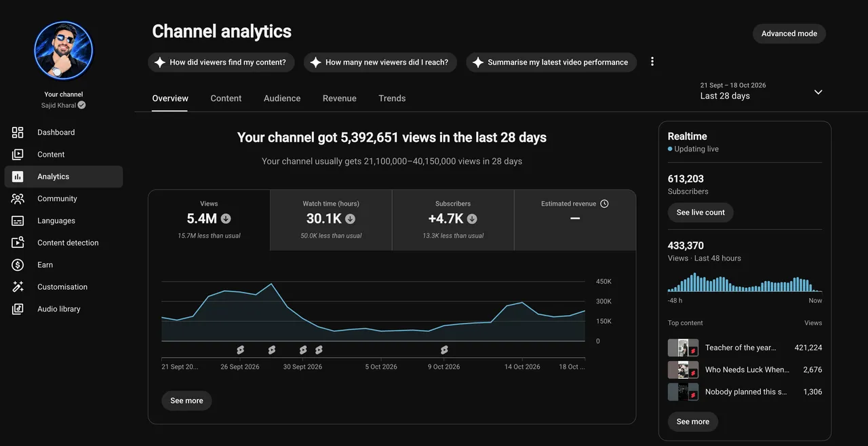Open the Community people icon

(x=18, y=198)
